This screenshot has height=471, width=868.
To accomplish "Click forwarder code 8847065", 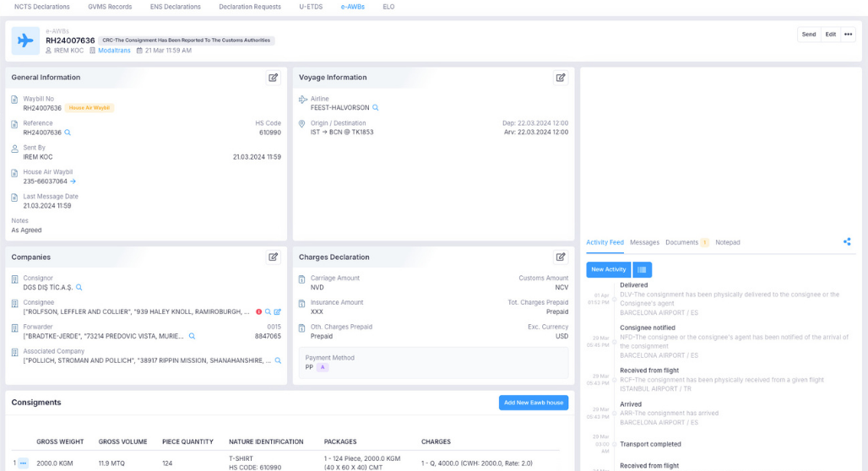I will tap(268, 337).
